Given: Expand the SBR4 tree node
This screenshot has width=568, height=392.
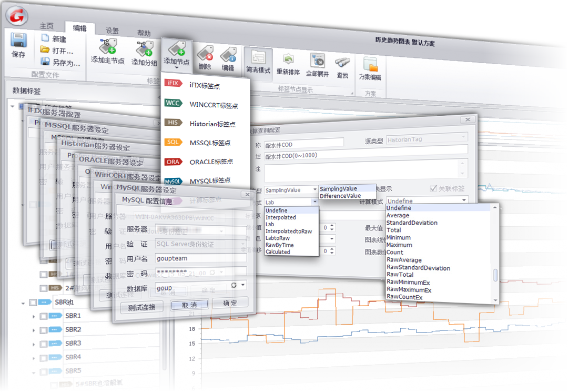Looking at the screenshot, I should click(34, 358).
